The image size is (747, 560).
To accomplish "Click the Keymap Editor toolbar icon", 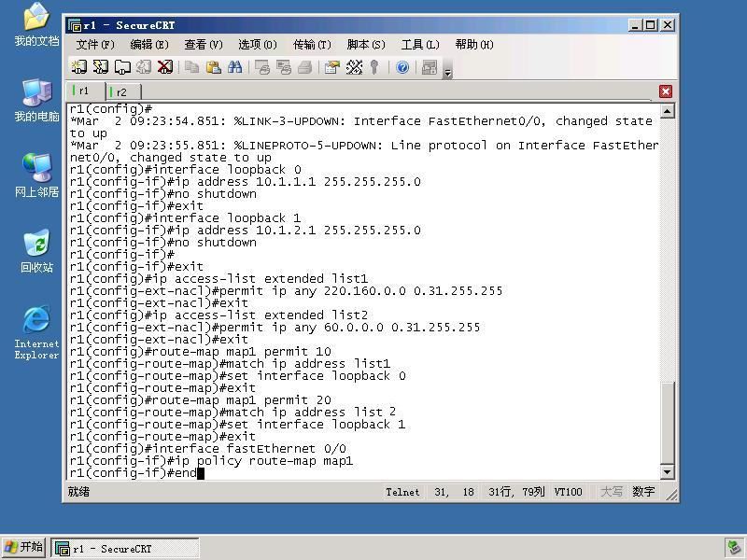I will click(x=354, y=67).
